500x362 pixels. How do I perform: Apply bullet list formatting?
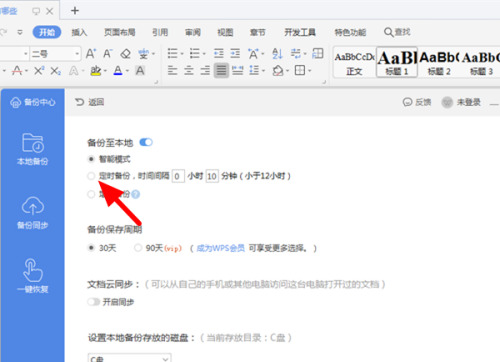point(172,53)
